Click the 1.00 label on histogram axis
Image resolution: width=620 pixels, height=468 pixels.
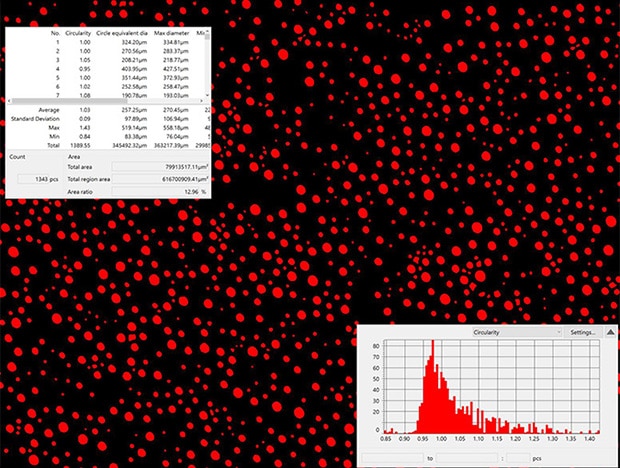click(x=441, y=439)
